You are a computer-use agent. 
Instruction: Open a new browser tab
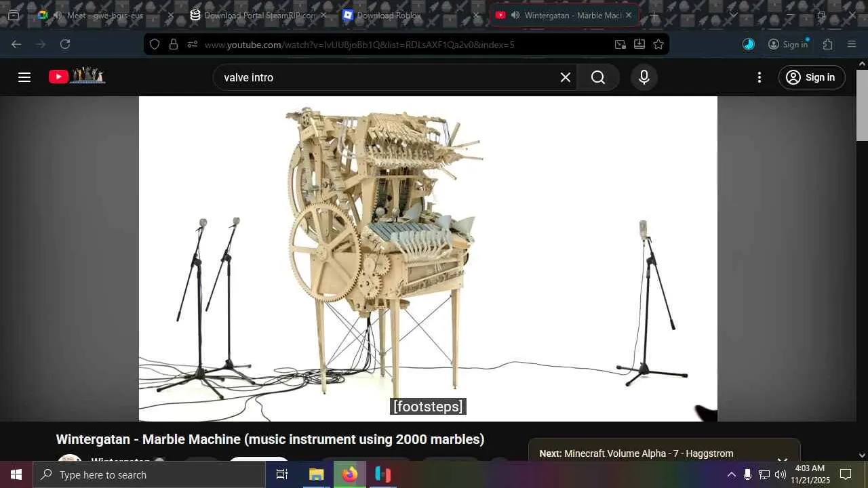pyautogui.click(x=654, y=15)
